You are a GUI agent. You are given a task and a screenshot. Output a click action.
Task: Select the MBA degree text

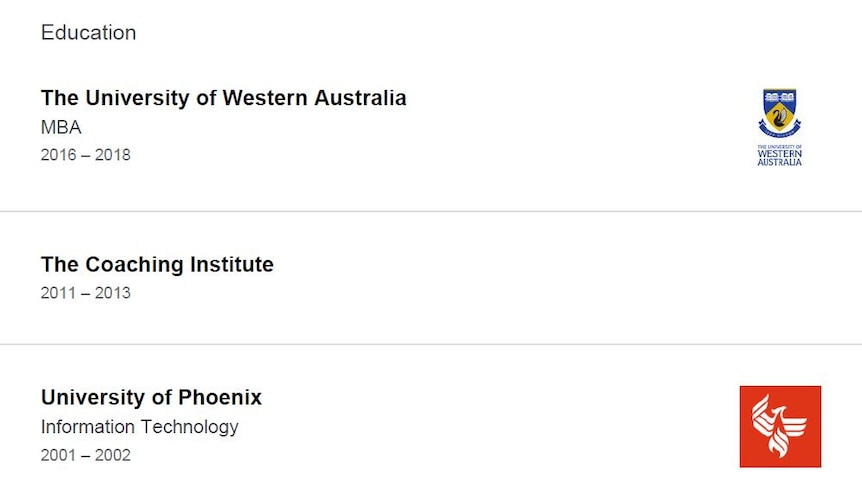(61, 128)
